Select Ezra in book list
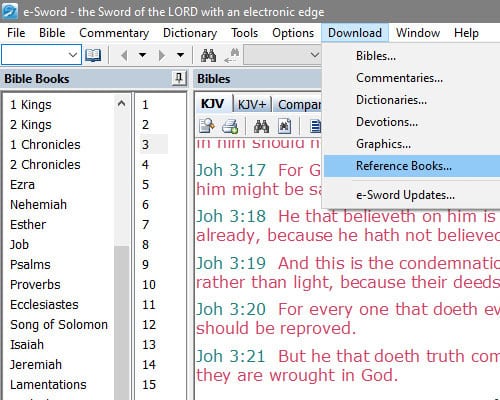Viewport: 500px width, 400px height. (22, 185)
